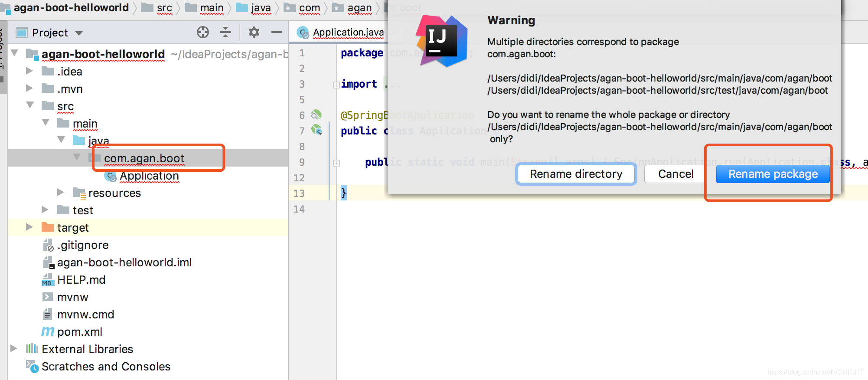
Task: Click the mvnw.cmd file icon
Action: (x=48, y=314)
